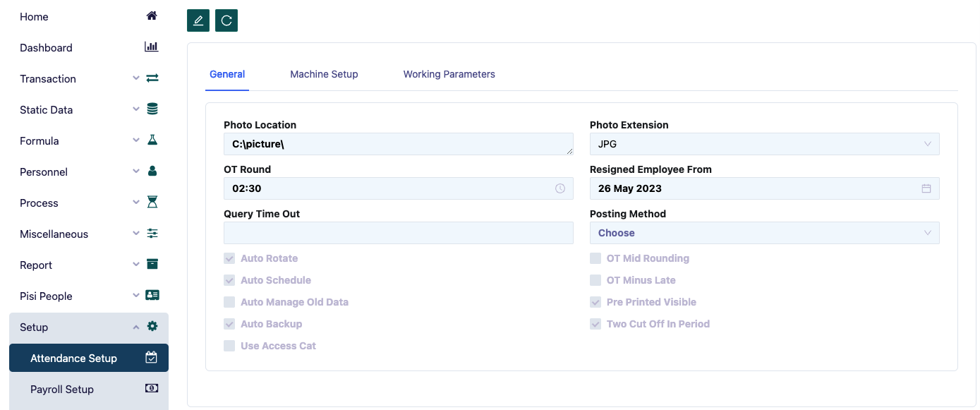The image size is (980, 410).
Task: Click the edit pencil icon button
Action: pyautogui.click(x=198, y=20)
